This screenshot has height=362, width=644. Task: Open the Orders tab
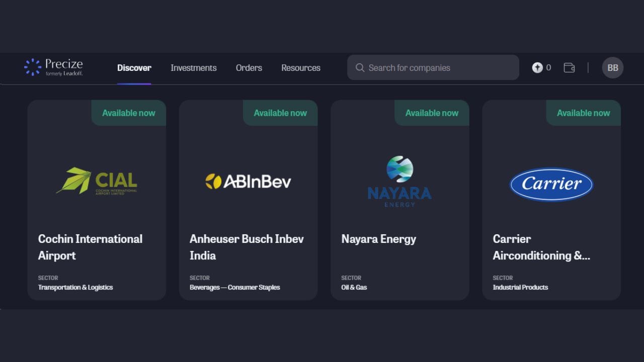pyautogui.click(x=249, y=68)
